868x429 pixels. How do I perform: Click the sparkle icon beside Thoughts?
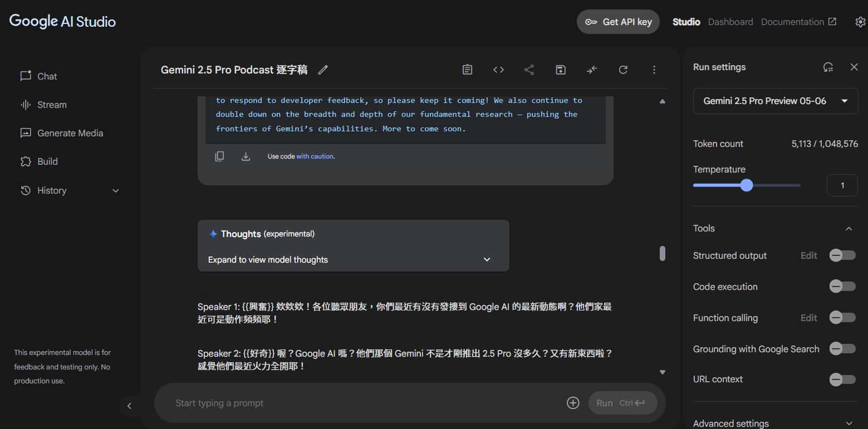(213, 234)
